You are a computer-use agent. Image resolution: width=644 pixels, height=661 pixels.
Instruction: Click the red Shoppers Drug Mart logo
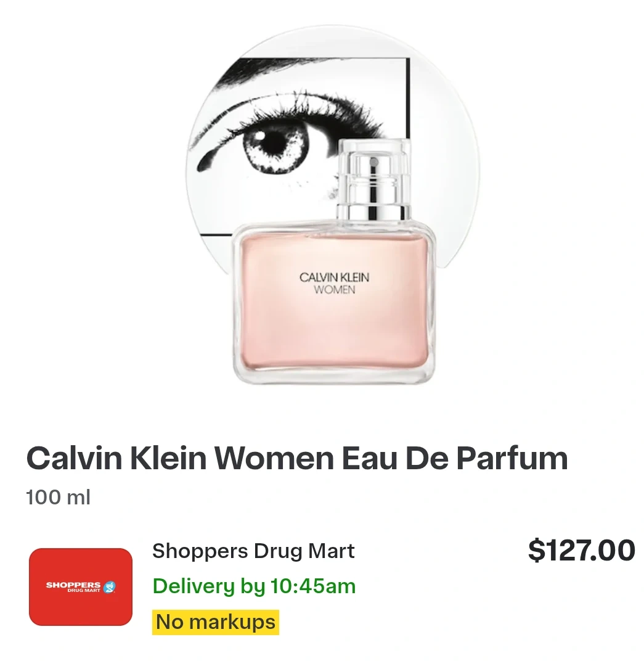click(81, 586)
